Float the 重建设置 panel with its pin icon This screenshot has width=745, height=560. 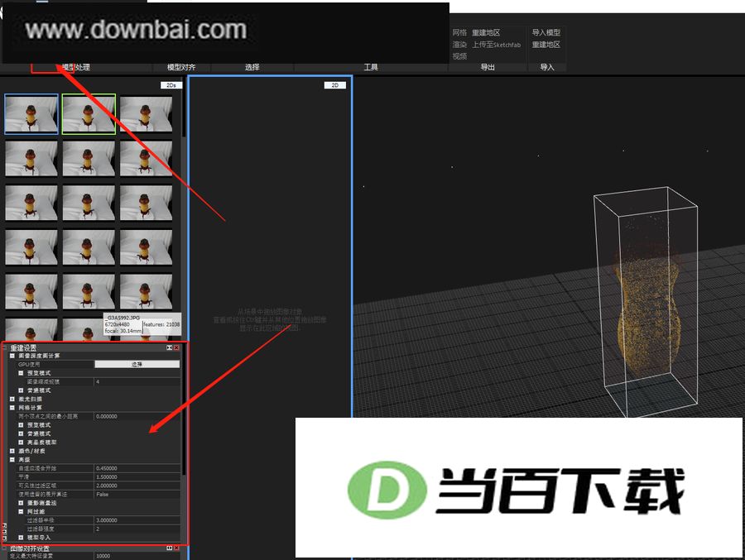[169, 347]
